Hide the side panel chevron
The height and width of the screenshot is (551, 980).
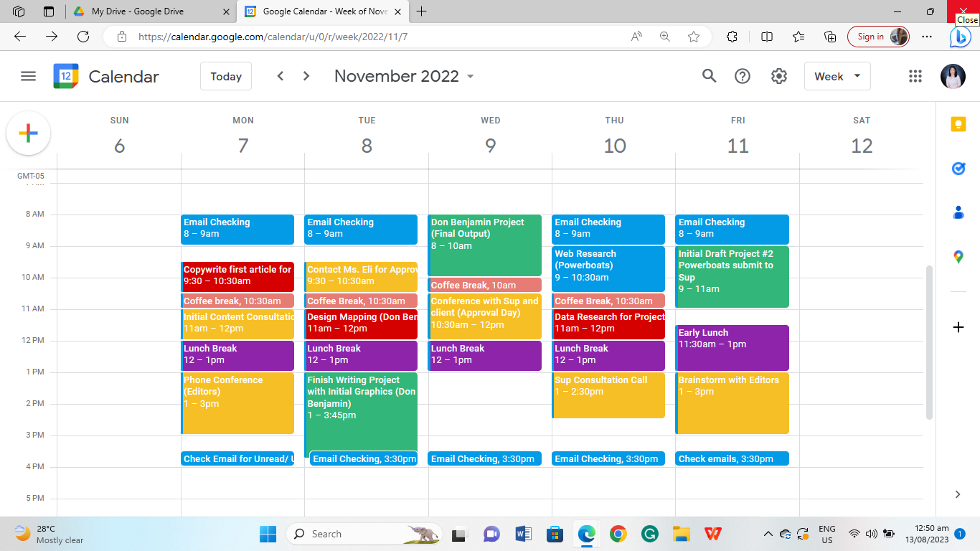958,494
